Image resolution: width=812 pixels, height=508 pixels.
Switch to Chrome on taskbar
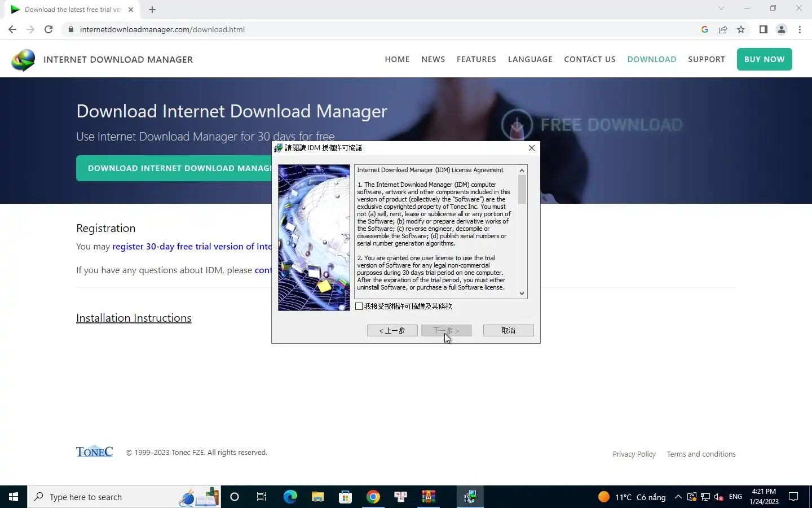(x=373, y=497)
